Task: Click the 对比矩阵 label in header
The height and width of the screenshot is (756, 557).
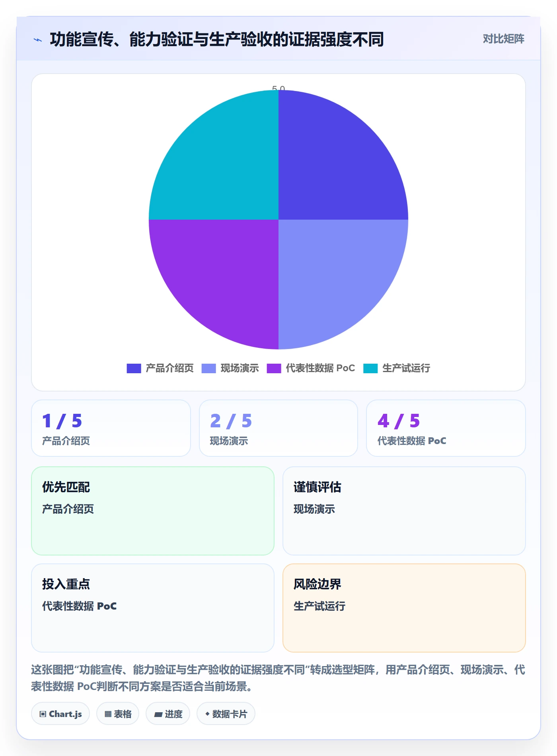Action: [x=503, y=39]
